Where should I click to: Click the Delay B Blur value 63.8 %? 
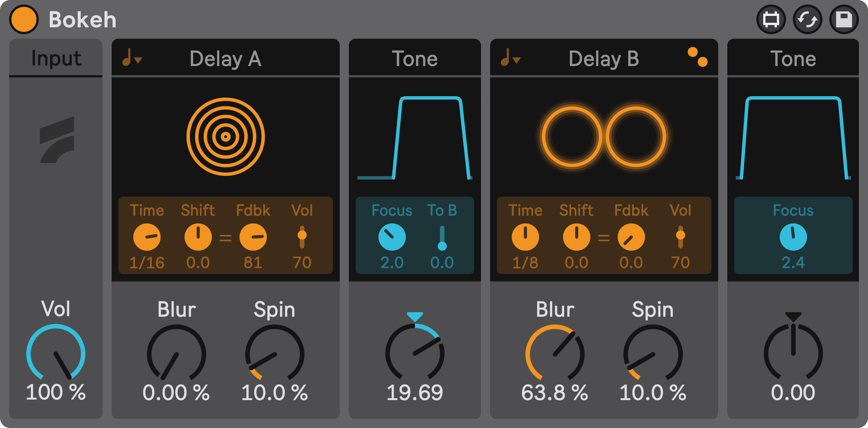555,392
